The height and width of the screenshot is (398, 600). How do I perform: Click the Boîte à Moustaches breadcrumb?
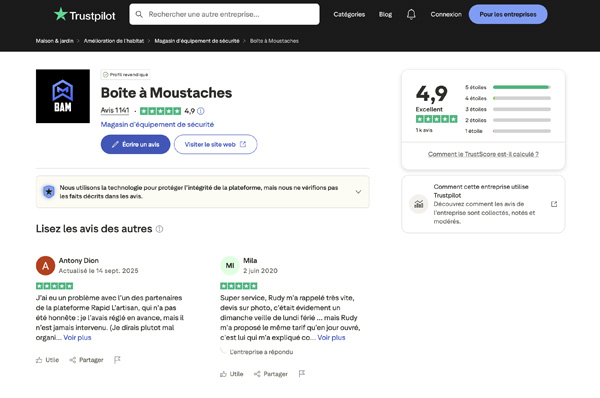pos(274,41)
